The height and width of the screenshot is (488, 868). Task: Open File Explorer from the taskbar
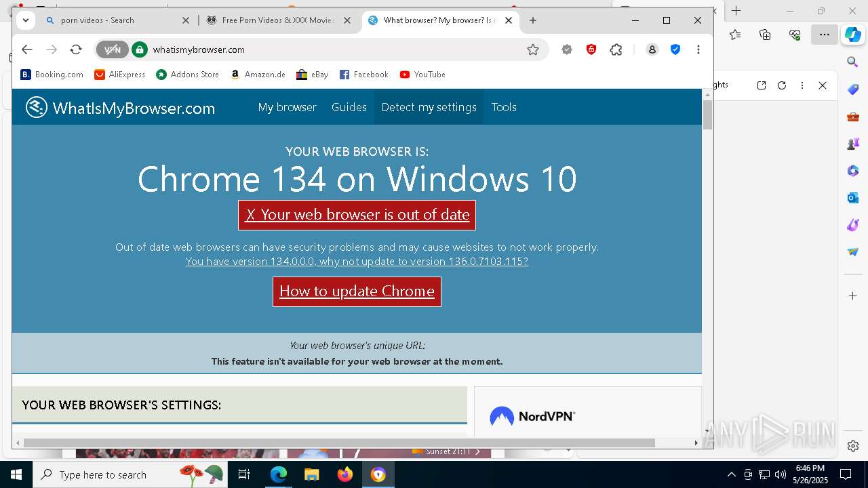point(312,474)
